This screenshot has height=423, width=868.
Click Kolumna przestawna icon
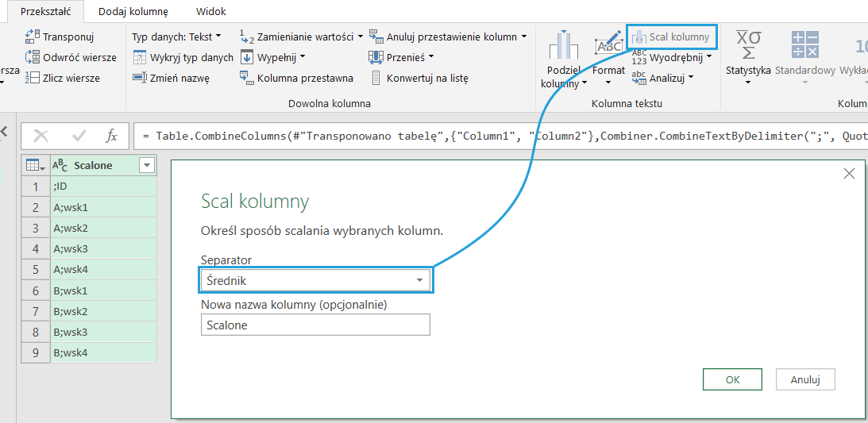pos(245,78)
